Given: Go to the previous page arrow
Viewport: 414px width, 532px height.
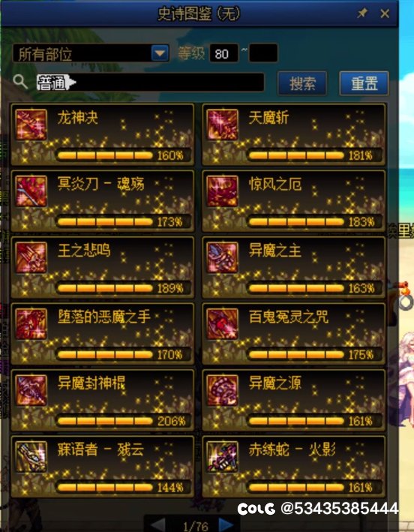Looking at the screenshot, I should [158, 525].
